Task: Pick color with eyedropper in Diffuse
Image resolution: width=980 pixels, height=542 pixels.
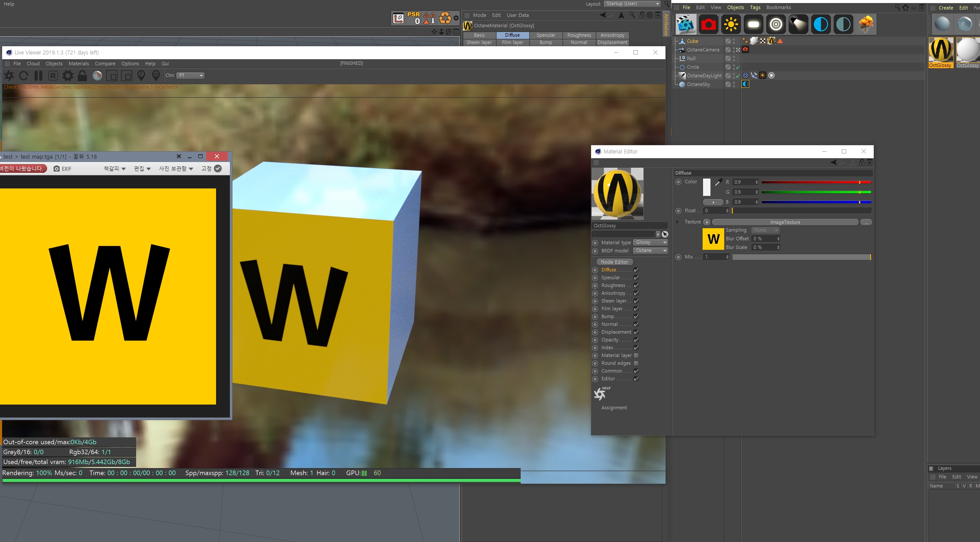Action: coord(718,182)
